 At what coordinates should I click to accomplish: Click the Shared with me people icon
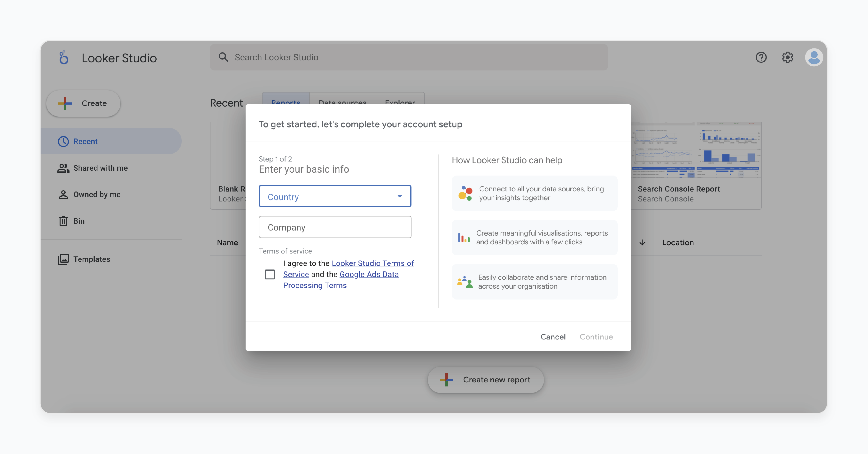pos(63,168)
